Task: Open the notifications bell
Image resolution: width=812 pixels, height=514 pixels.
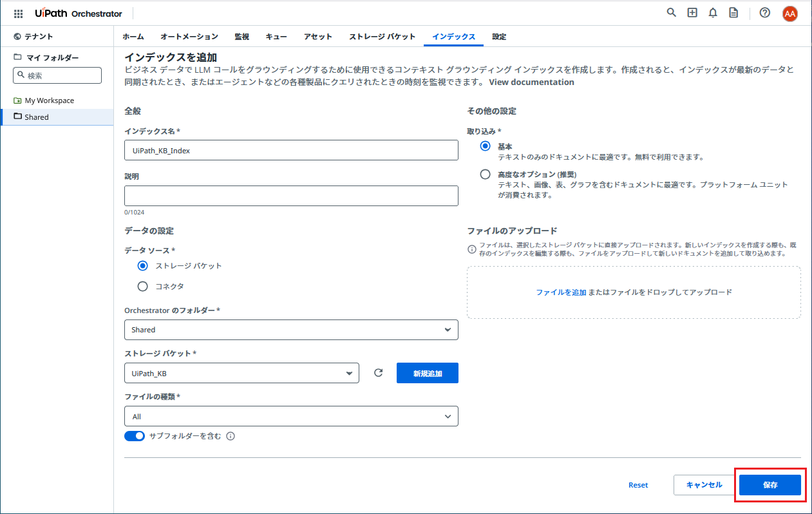Action: click(713, 13)
